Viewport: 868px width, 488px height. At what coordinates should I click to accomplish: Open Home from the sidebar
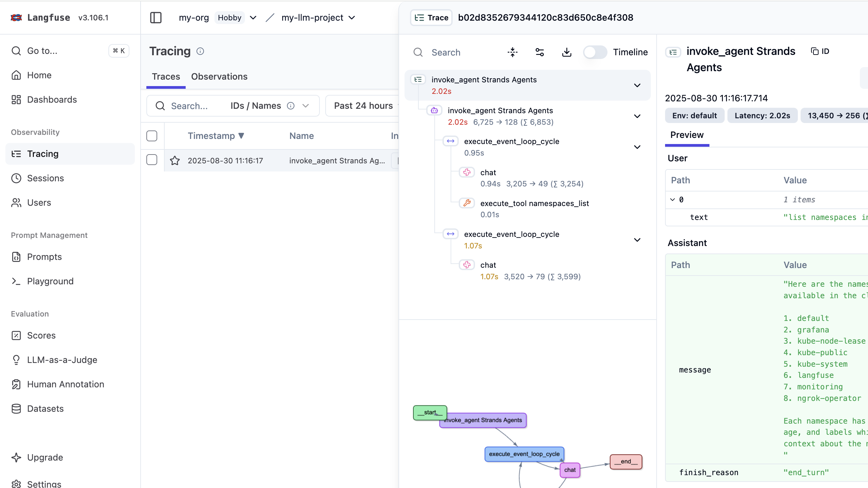[x=70, y=75]
